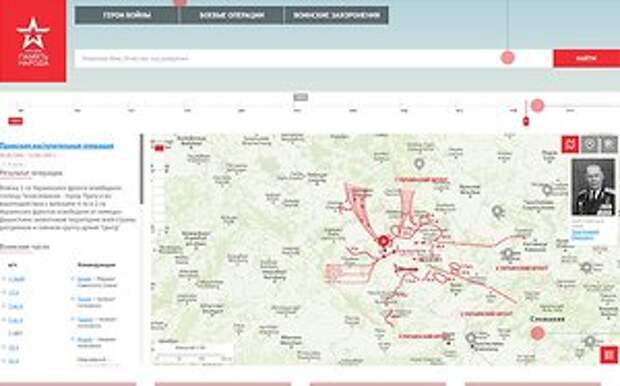Viewport: 620px width, 386px height.
Task: Click the gray pin marker at the map's top center
Action: tap(419, 163)
